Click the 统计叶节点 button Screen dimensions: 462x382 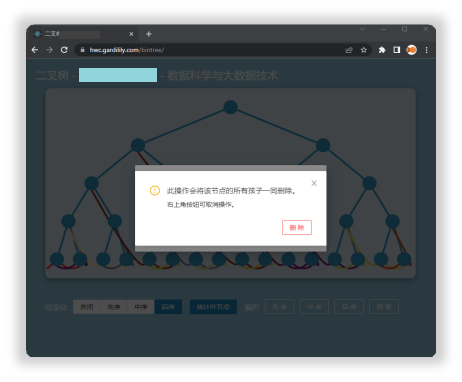(x=213, y=307)
